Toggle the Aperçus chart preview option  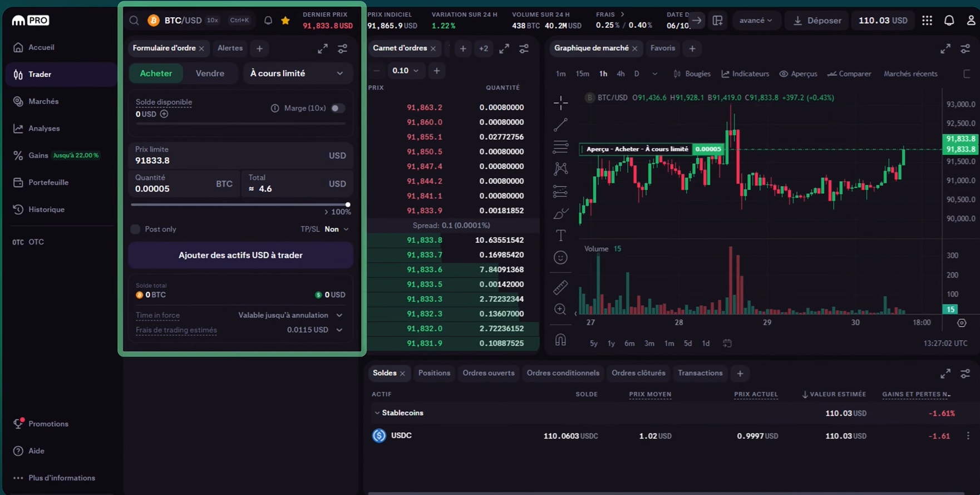click(798, 74)
